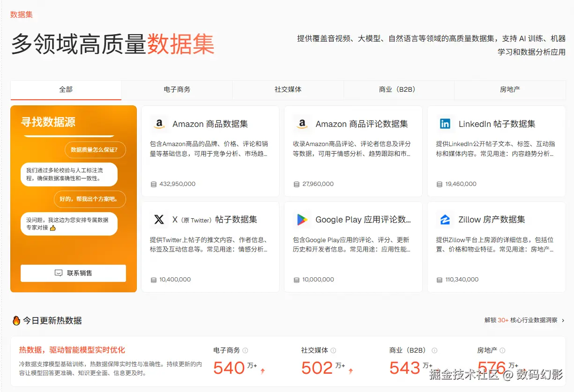Click up arrow beside 540 万+
574x392 pixels.
[262, 371]
